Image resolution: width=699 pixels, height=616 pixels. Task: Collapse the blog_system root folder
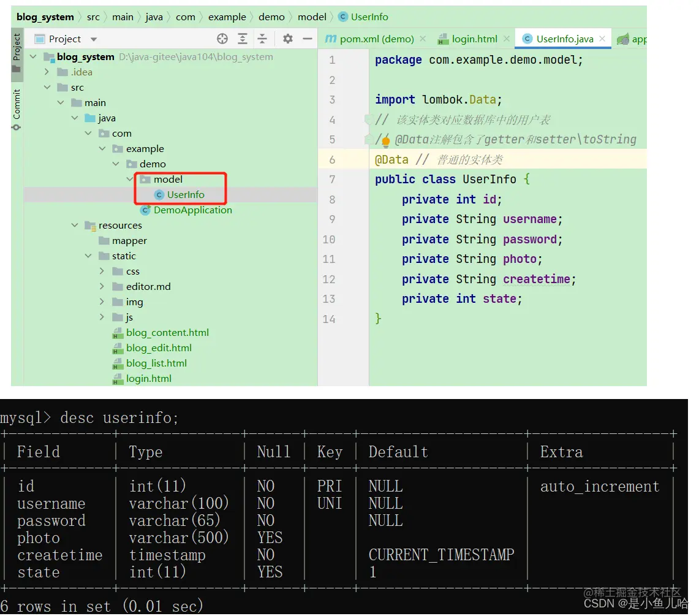click(x=33, y=56)
